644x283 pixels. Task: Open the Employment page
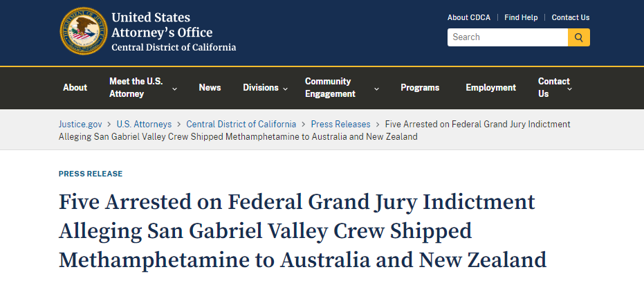click(x=491, y=87)
